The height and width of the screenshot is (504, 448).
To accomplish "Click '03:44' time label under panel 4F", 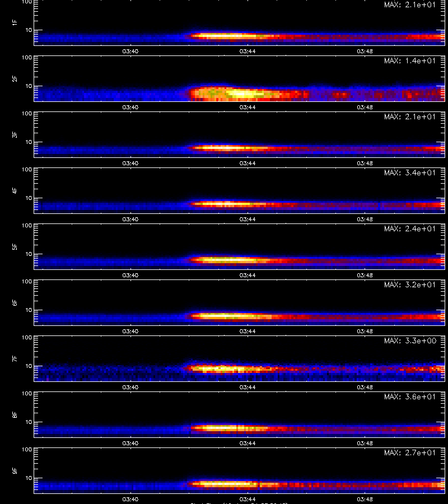I will pos(248,219).
